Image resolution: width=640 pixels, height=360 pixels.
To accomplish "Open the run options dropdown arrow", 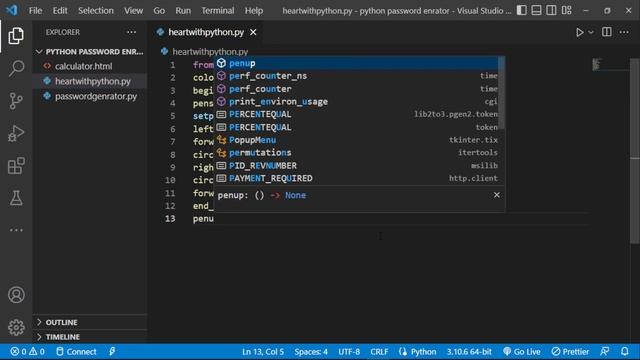I will tap(591, 32).
